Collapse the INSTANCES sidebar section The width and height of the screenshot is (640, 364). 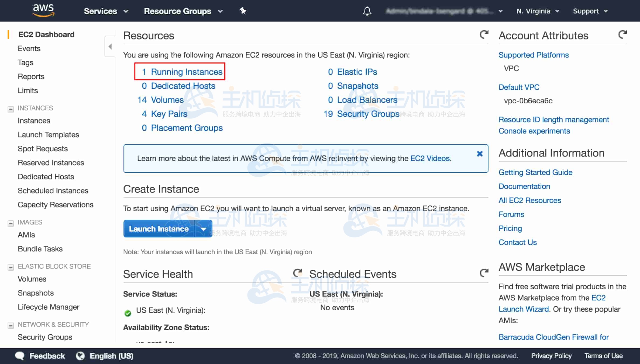[11, 109]
